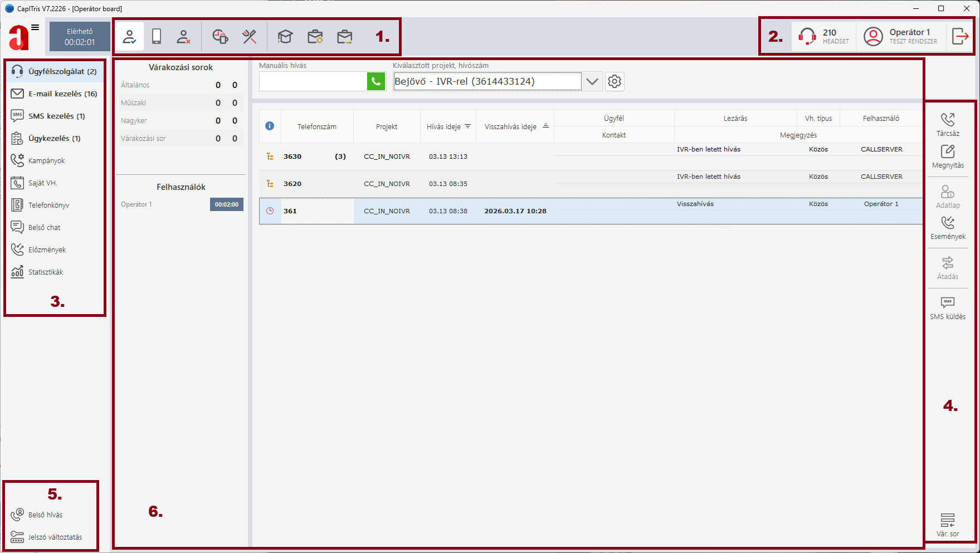This screenshot has height=553, width=980.
Task: Open the Megnyitás edit icon
Action: click(x=948, y=156)
